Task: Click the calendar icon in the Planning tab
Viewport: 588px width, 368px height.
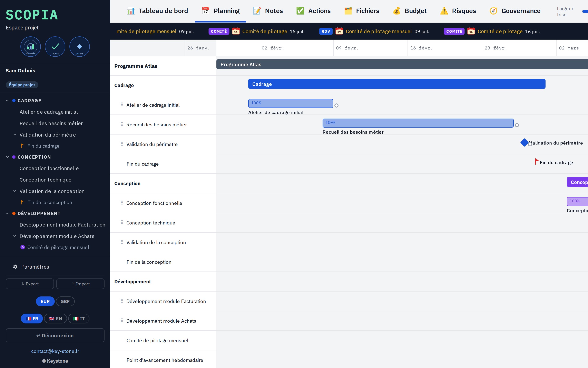Action: pyautogui.click(x=206, y=11)
